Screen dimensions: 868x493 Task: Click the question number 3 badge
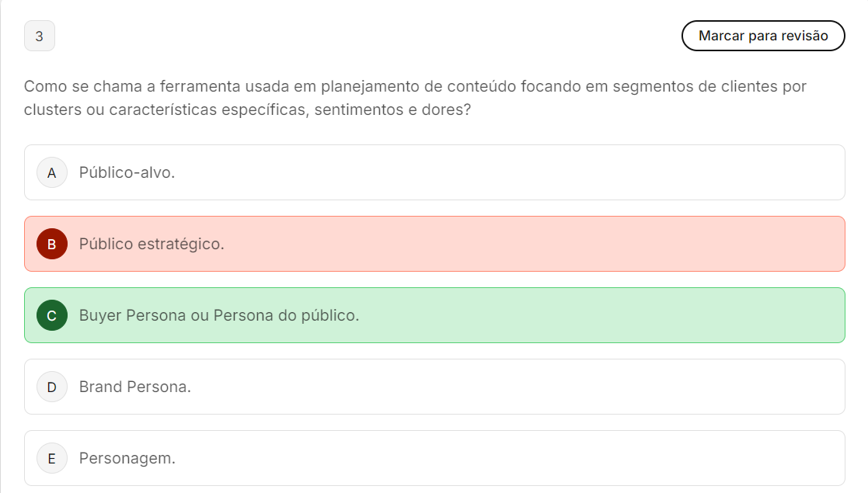pos(40,36)
